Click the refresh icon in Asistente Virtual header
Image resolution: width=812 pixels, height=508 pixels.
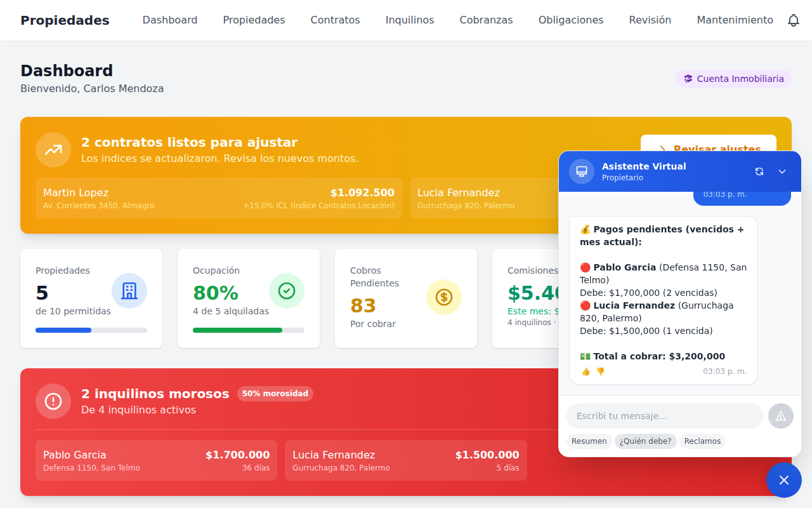759,171
